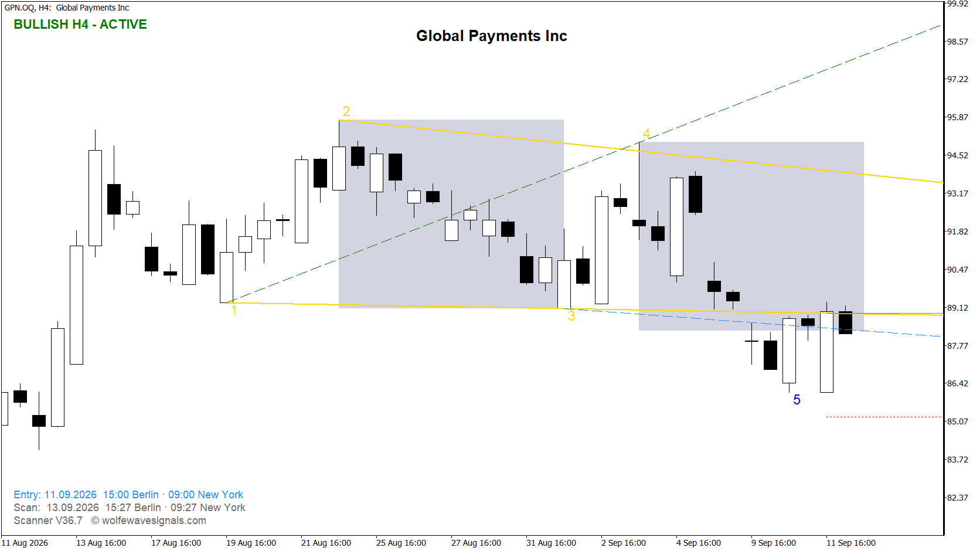Image resolution: width=980 pixels, height=551 pixels.
Task: Click the '11 Aug 2026' time axis label
Action: [x=25, y=543]
